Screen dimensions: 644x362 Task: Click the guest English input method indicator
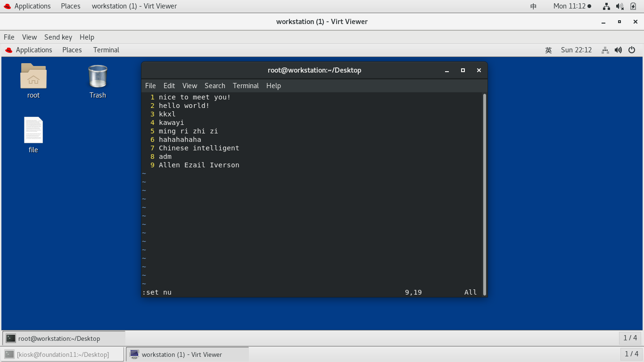coord(549,50)
